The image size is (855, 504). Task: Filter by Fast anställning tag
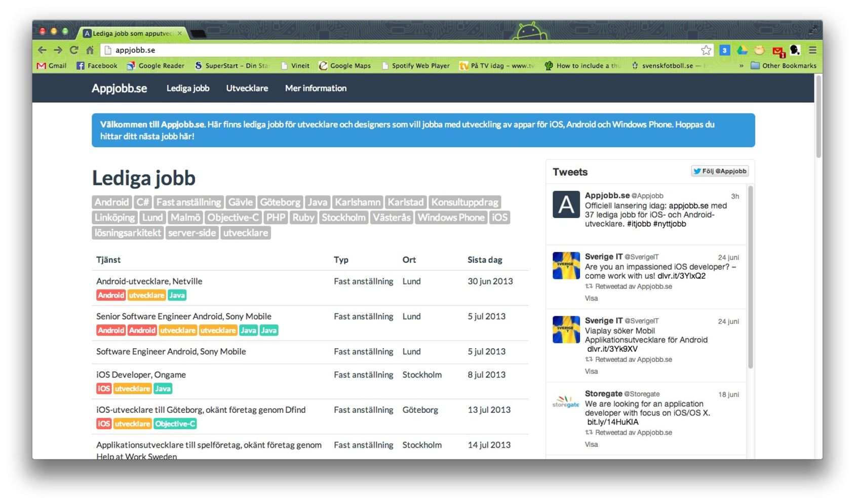tap(189, 202)
